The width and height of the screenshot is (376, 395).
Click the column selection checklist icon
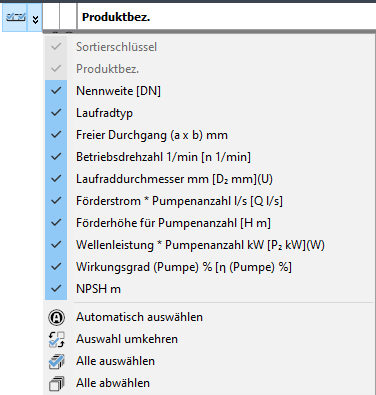(x=15, y=17)
